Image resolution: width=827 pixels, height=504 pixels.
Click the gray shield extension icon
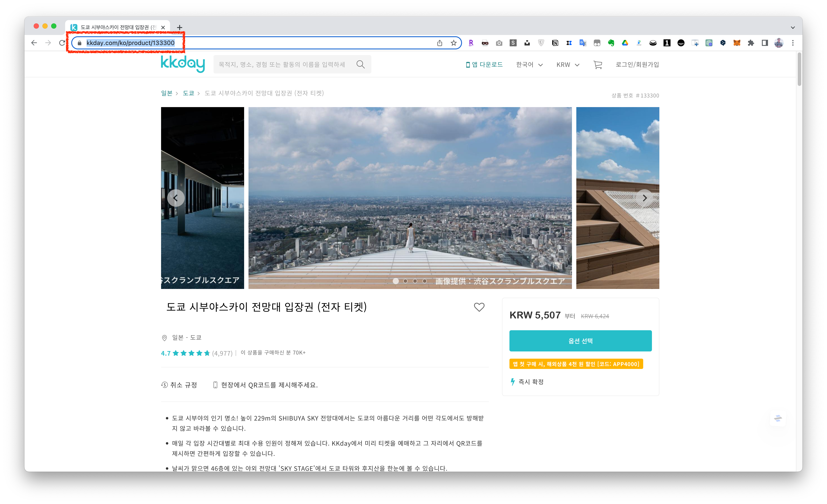[x=541, y=43]
